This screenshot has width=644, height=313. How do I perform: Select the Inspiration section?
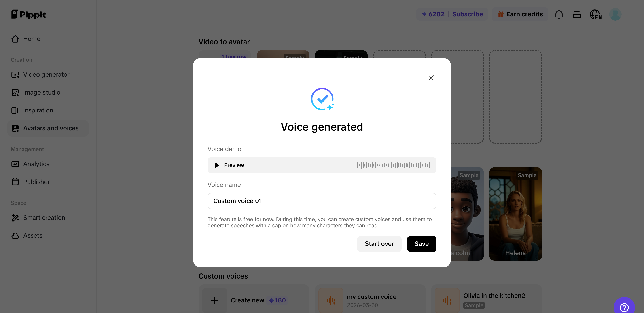tap(38, 110)
